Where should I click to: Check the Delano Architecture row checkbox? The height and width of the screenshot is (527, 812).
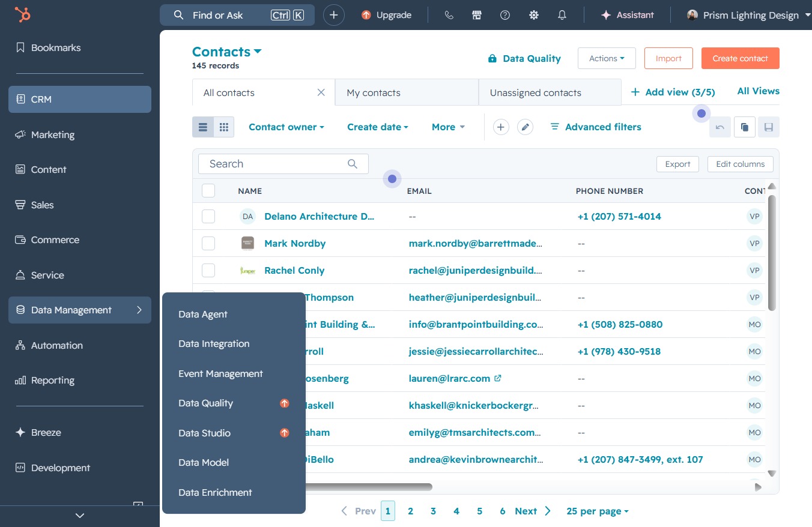(x=208, y=216)
